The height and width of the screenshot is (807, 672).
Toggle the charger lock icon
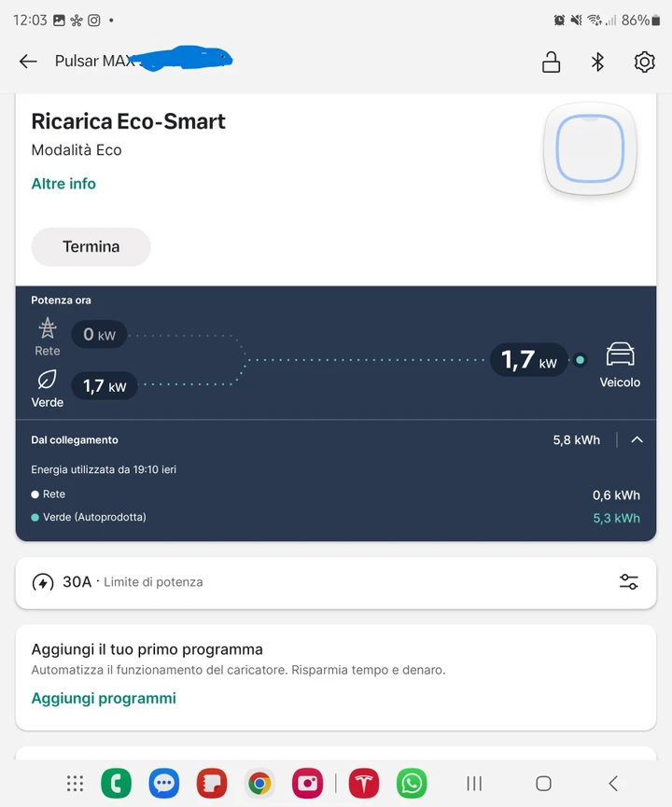551,63
